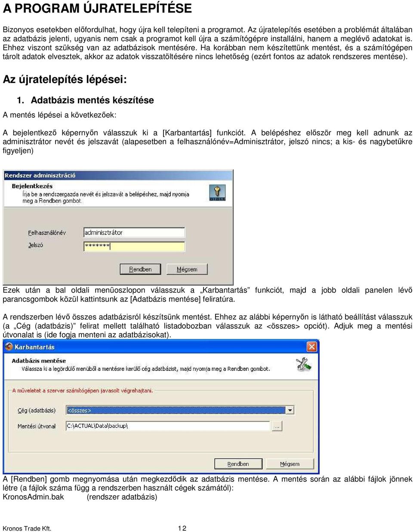Click the Karbantartás title bar app icon
413x532 pixels.
(x=9, y=346)
